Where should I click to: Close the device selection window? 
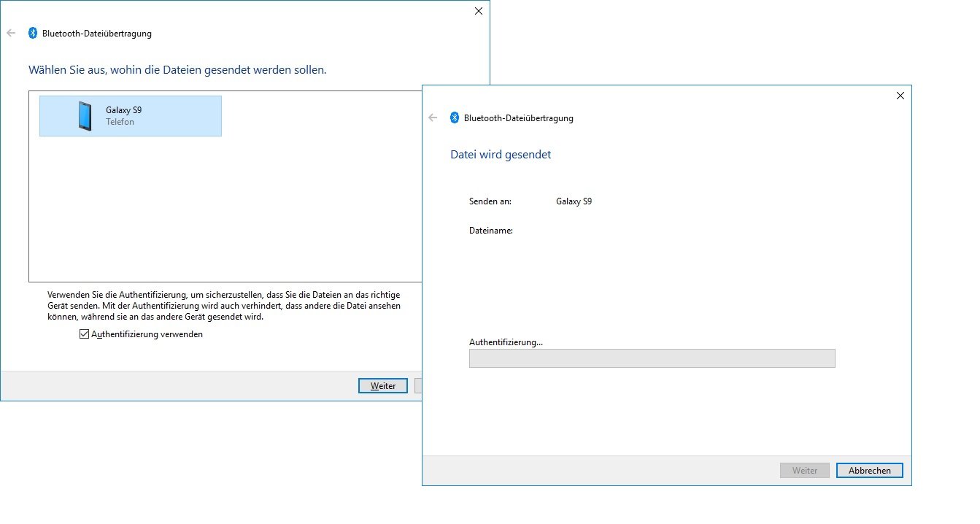pos(479,11)
